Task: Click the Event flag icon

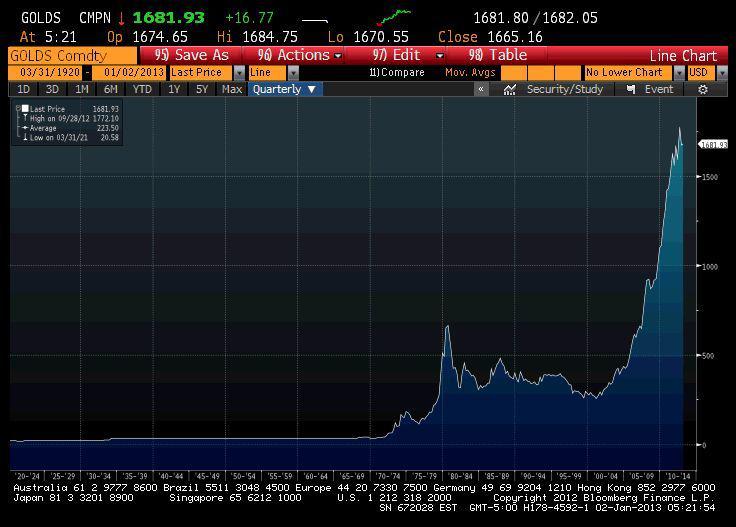Action: 631,89
